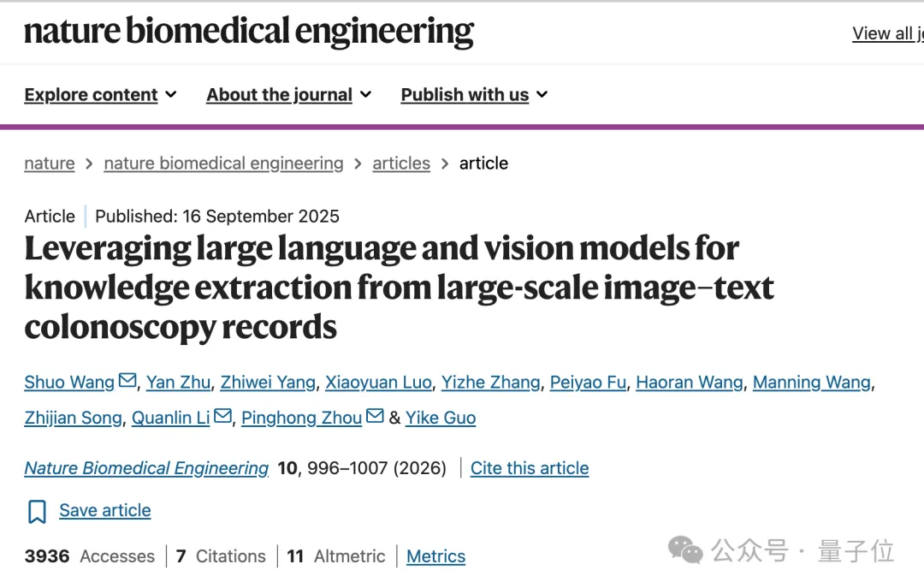Open nature biomedical engineering breadcrumb link

[x=223, y=163]
